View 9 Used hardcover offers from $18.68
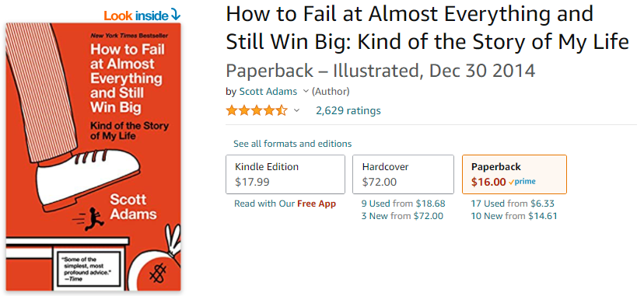644x296 pixels. (x=404, y=204)
